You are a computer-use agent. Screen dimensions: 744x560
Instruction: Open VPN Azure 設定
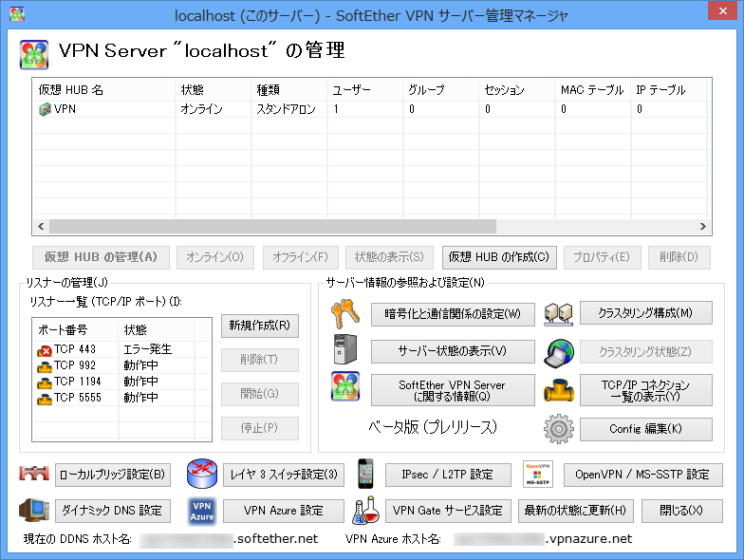coord(284,511)
